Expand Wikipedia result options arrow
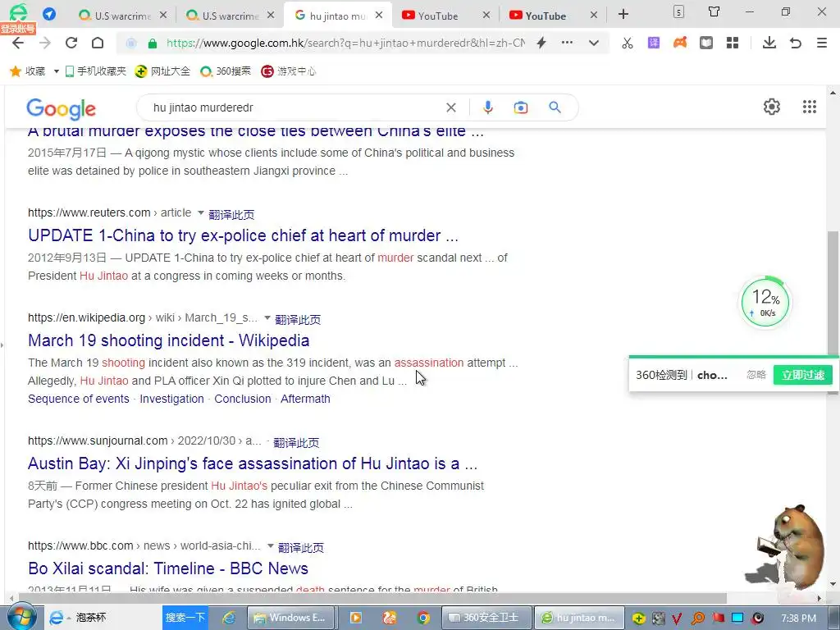The width and height of the screenshot is (840, 630). point(267,317)
